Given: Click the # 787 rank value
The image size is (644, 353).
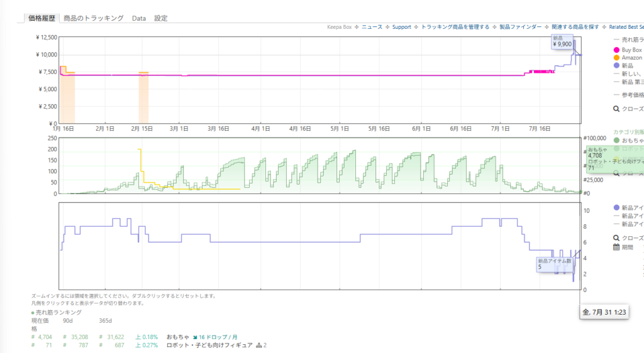Looking at the screenshot, I should [x=75, y=345].
